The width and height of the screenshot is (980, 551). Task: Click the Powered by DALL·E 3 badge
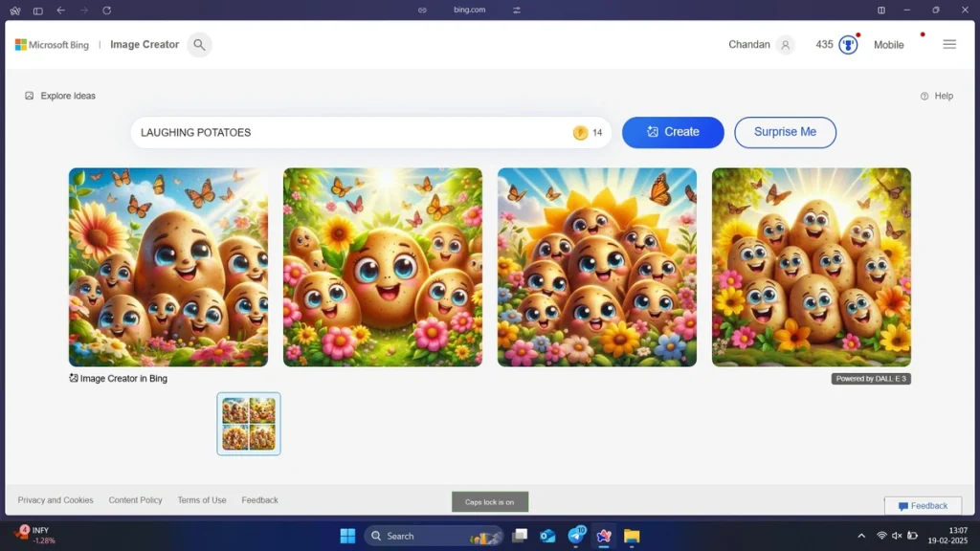(x=871, y=379)
